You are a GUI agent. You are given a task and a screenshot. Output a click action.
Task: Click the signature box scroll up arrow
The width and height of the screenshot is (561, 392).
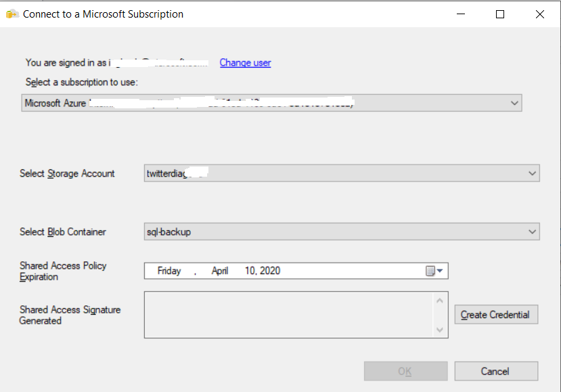click(x=440, y=300)
